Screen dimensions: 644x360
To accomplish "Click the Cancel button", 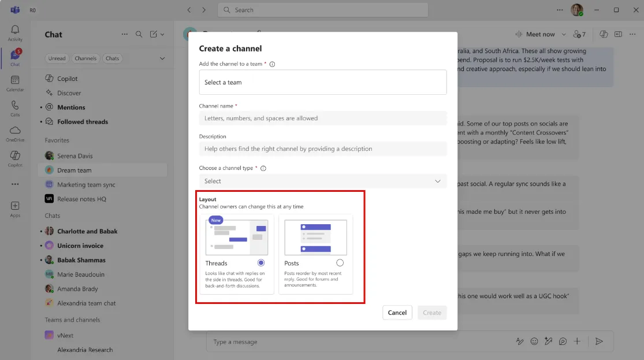I will (x=397, y=313).
